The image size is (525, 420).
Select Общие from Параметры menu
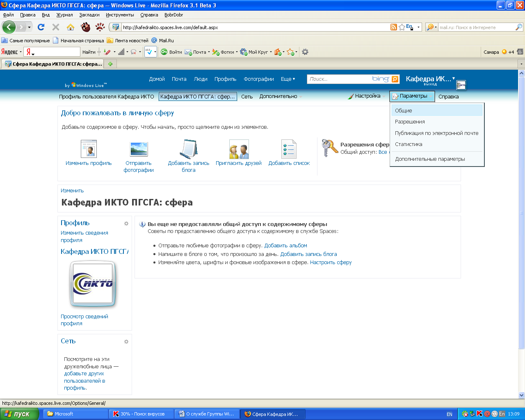coord(437,110)
